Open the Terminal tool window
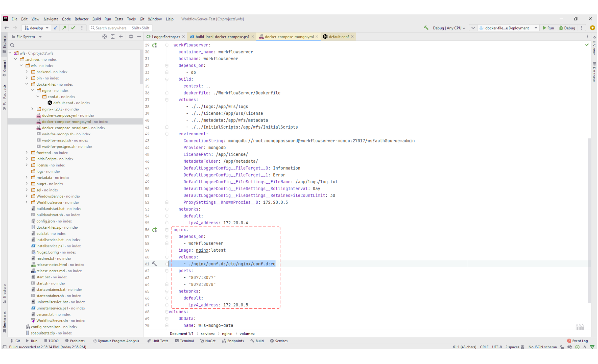 point(184,341)
